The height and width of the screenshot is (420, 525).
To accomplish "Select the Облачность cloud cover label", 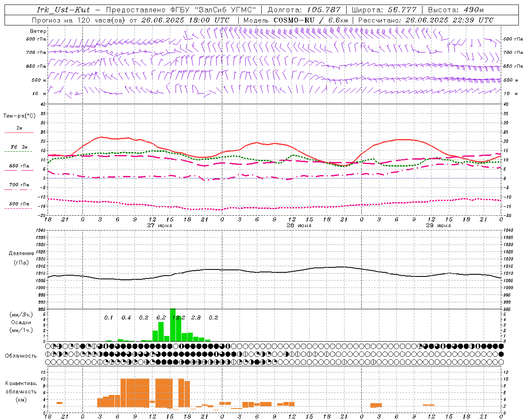I will click(21, 356).
